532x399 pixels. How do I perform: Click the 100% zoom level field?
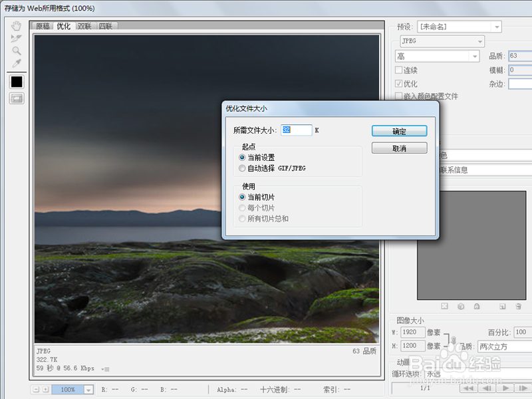(x=68, y=390)
